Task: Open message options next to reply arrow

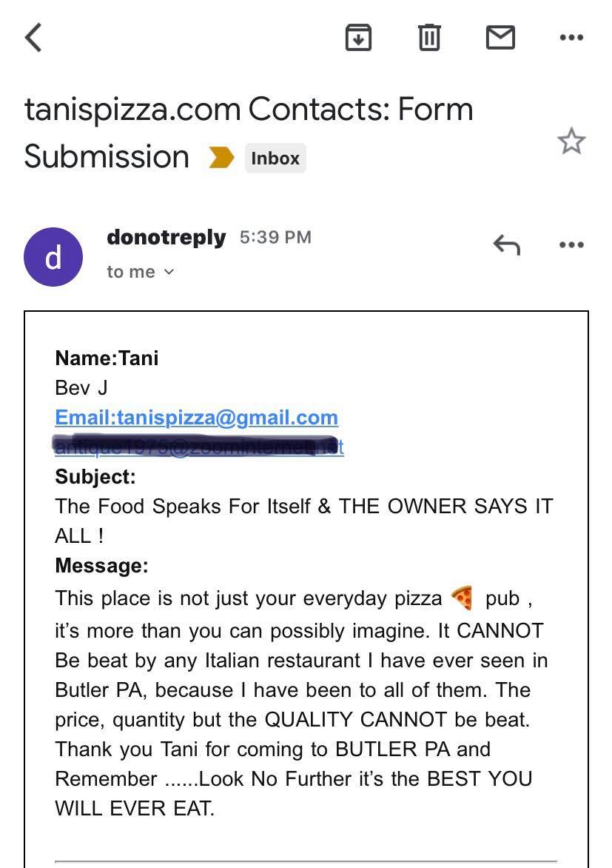Action: (x=571, y=244)
